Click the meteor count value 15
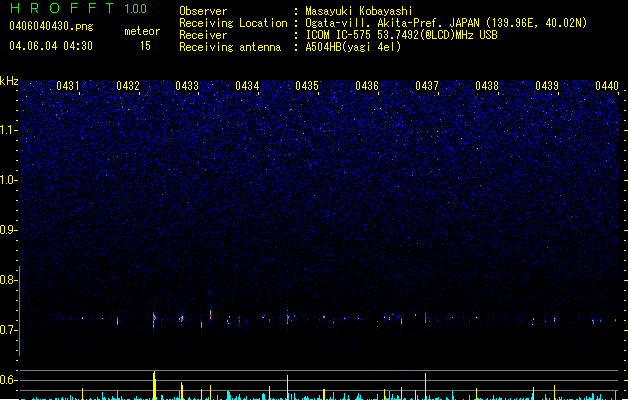Screen dimensions: 629x400 click(145, 46)
